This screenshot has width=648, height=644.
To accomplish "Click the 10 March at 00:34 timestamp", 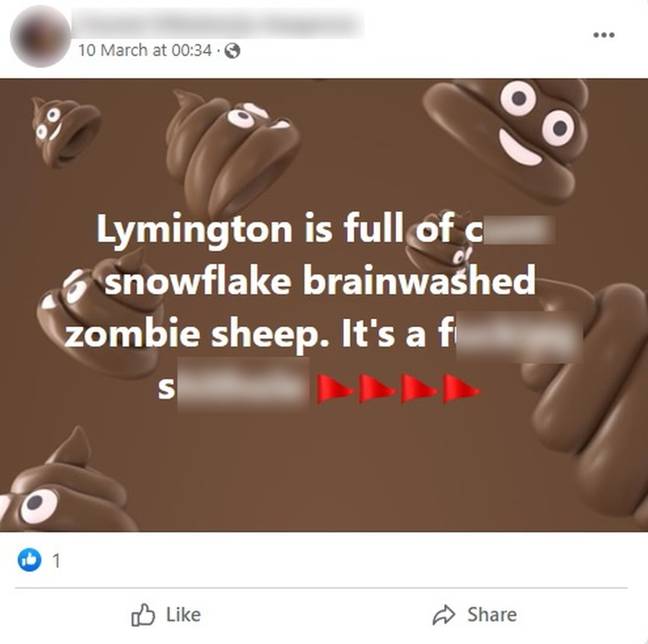I will click(145, 50).
